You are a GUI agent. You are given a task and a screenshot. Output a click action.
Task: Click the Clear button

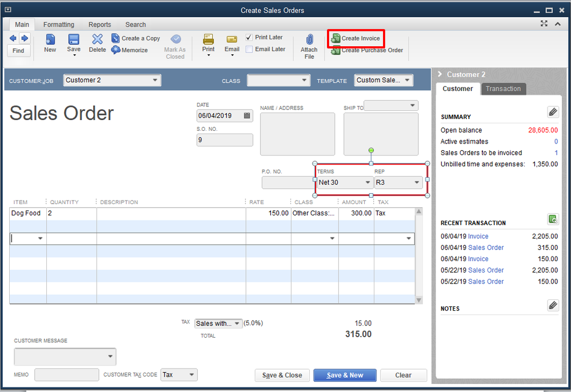(x=404, y=375)
